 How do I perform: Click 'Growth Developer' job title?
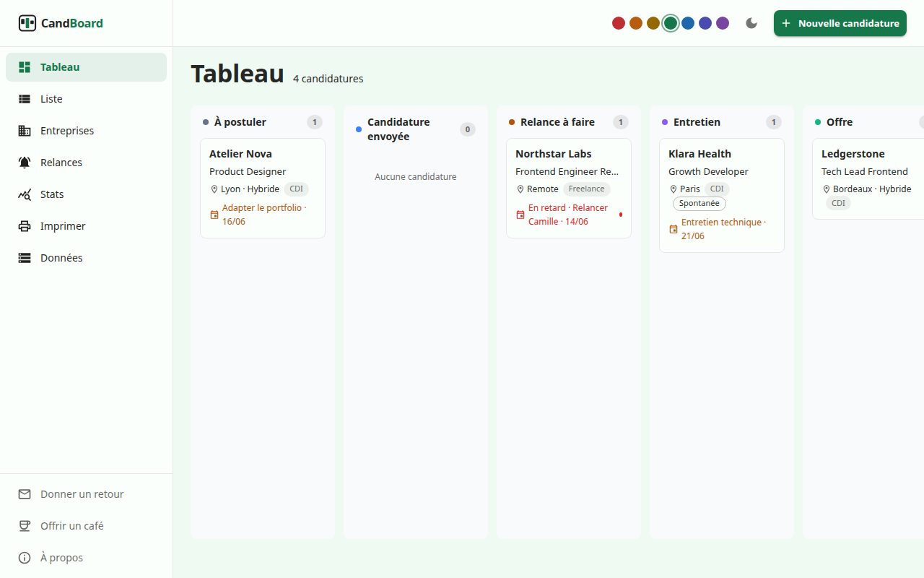pos(708,172)
